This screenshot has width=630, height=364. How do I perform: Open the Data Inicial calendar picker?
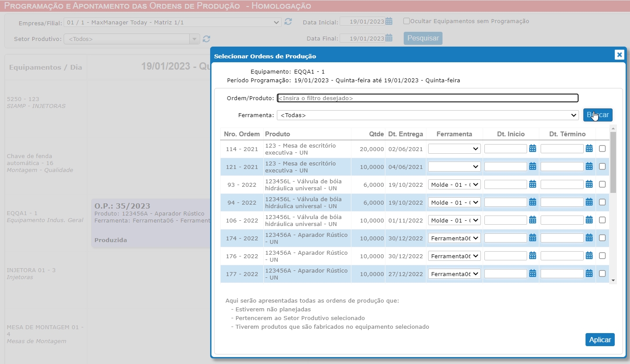coord(389,21)
